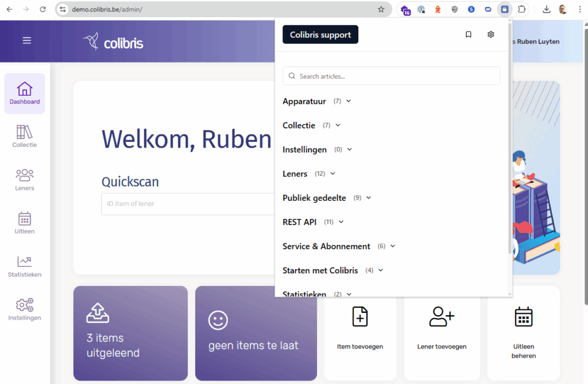Open the browser profile avatar
Viewport: 588px width, 384px height.
pos(563,9)
